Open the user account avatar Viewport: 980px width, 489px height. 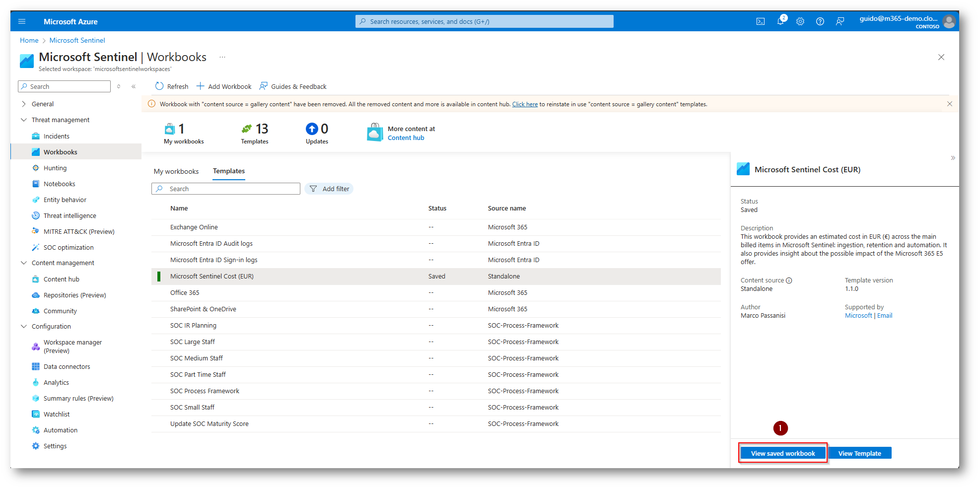tap(949, 21)
